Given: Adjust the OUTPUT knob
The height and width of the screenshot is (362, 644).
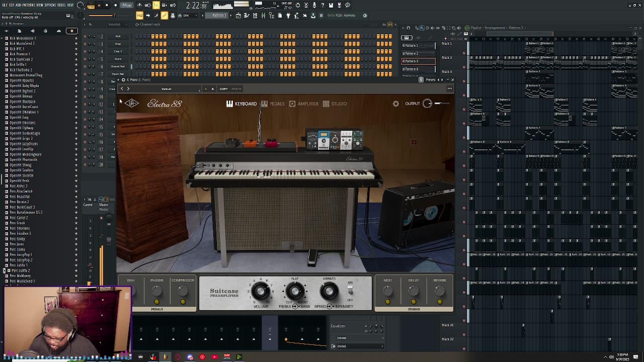Looking at the screenshot, I should (427, 104).
